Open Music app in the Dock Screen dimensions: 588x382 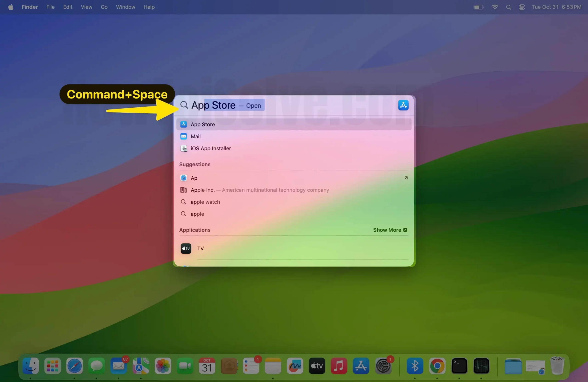click(339, 366)
